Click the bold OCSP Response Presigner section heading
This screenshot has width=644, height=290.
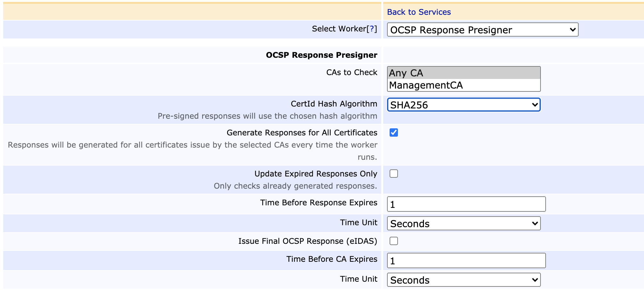pyautogui.click(x=321, y=55)
